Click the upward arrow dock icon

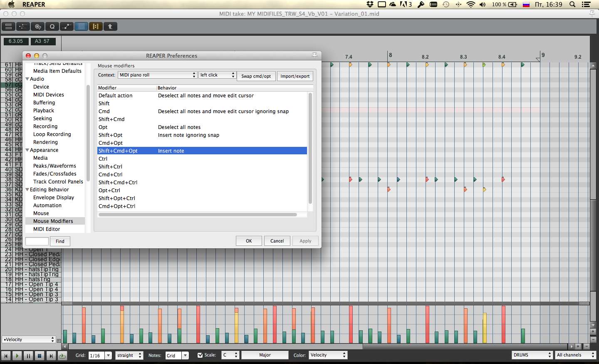(110, 27)
